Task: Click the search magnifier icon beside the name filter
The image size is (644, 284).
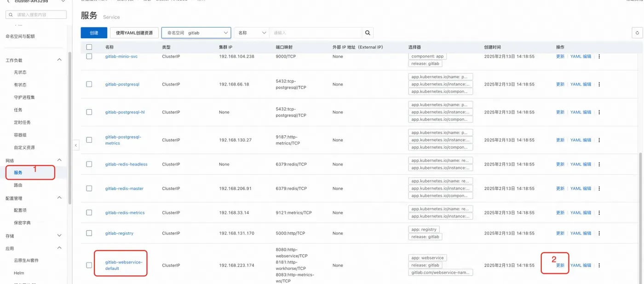Action: 367,33
